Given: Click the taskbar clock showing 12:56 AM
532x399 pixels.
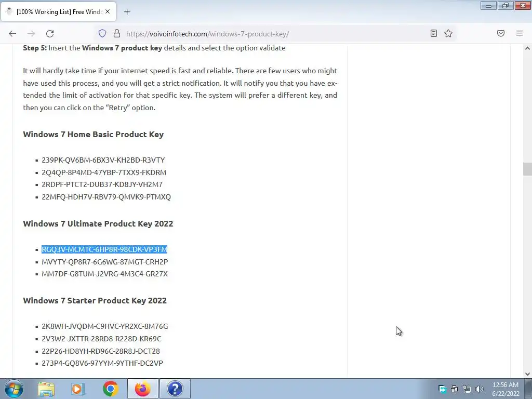Looking at the screenshot, I should point(506,389).
